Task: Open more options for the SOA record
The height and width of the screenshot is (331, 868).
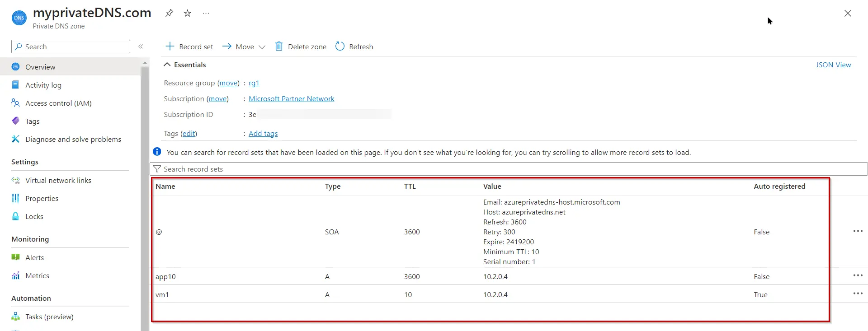Action: (858, 231)
